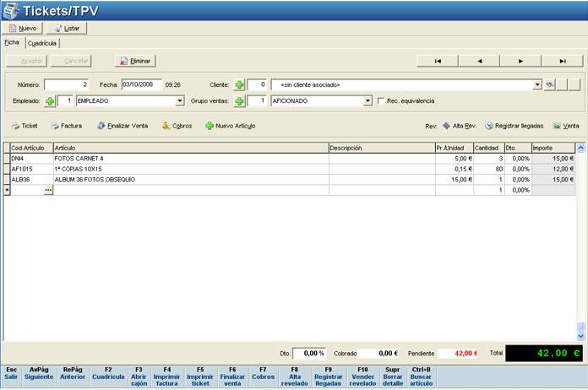The width and height of the screenshot is (588, 390).
Task: Click the Cobrado amount field
Action: (x=378, y=354)
